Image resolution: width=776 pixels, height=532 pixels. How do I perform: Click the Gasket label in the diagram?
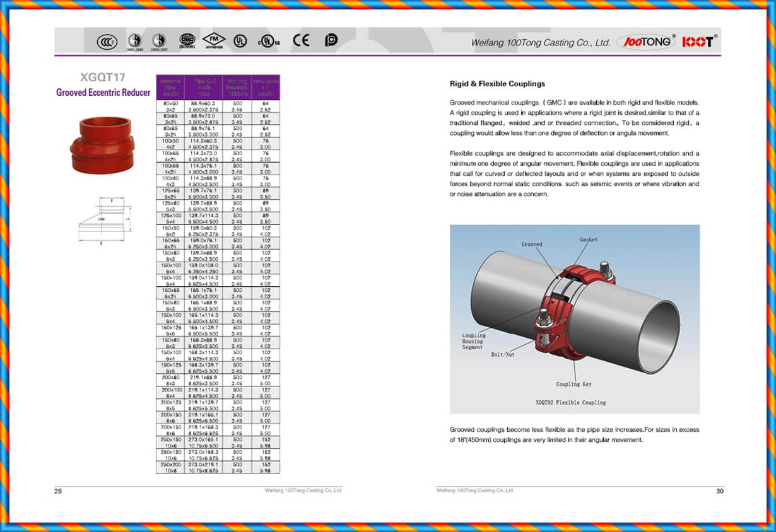click(x=588, y=240)
